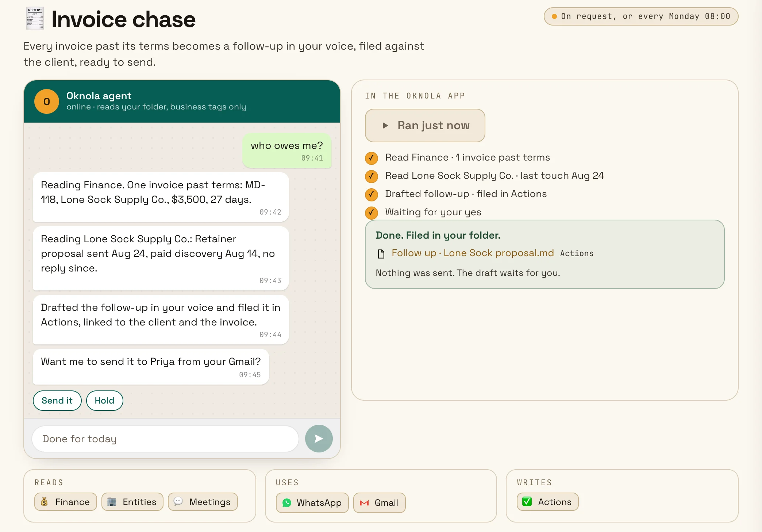Send the chat message with the arrow button
The width and height of the screenshot is (762, 532).
[319, 439]
